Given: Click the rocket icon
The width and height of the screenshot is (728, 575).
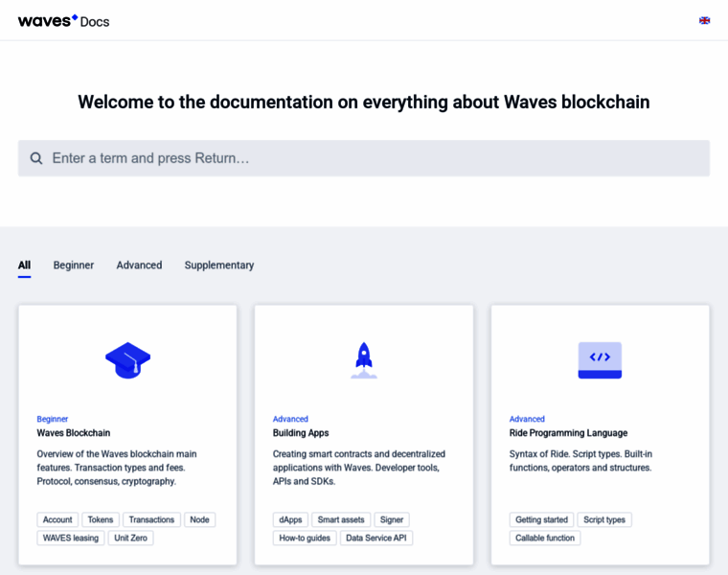Looking at the screenshot, I should tap(364, 360).
